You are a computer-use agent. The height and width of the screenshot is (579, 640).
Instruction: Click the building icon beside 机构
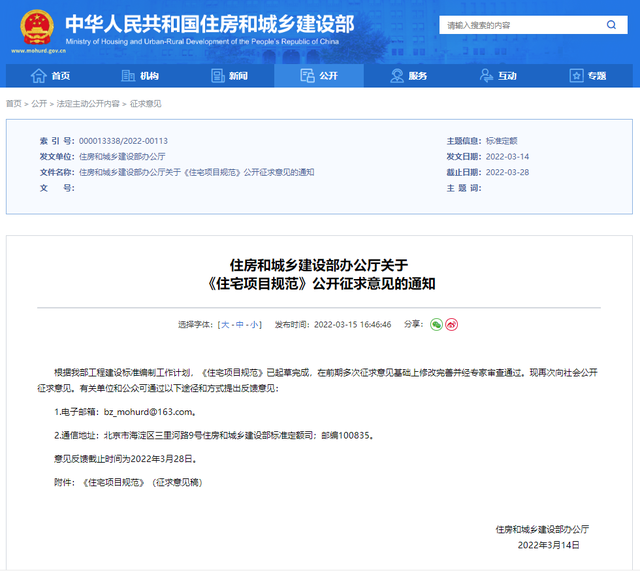pyautogui.click(x=128, y=76)
